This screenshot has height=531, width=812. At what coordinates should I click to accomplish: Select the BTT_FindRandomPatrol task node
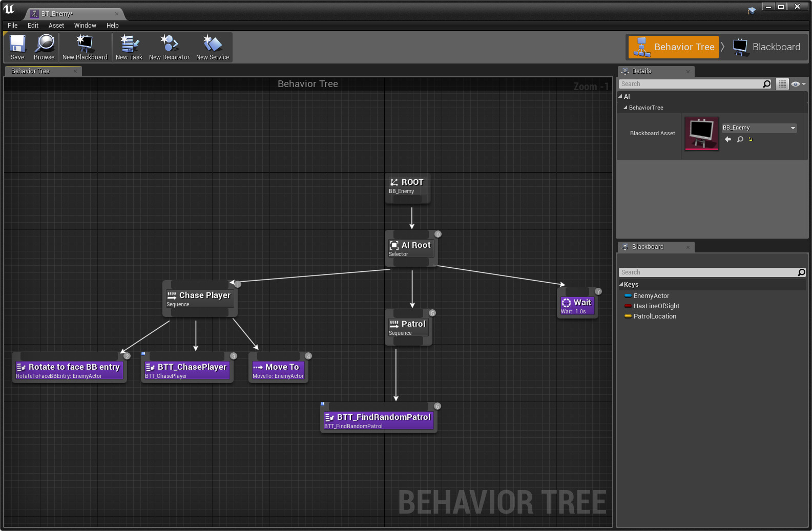[379, 421]
